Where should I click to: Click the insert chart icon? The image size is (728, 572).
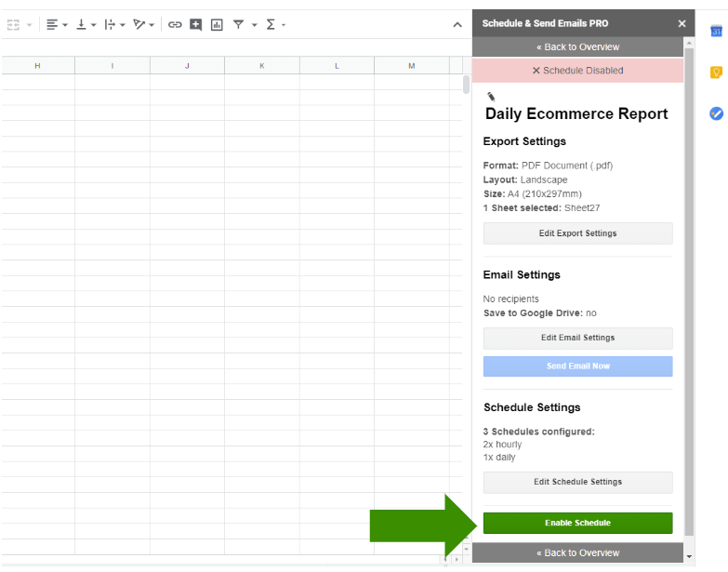(217, 24)
